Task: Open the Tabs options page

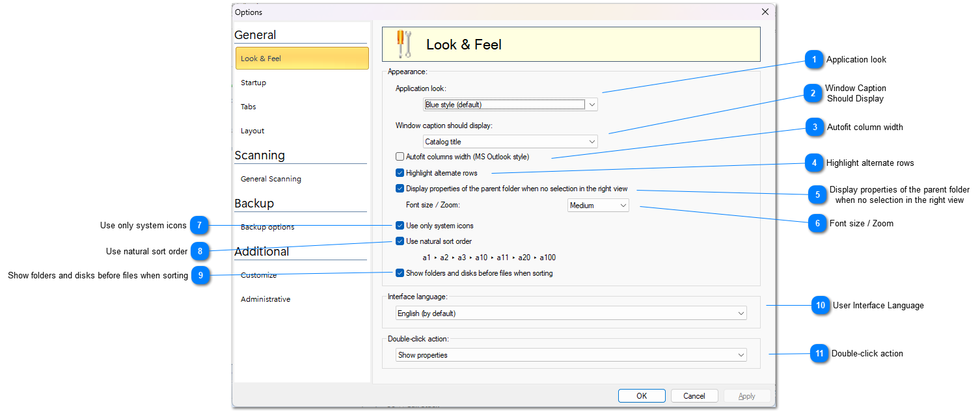Action: pyautogui.click(x=248, y=107)
